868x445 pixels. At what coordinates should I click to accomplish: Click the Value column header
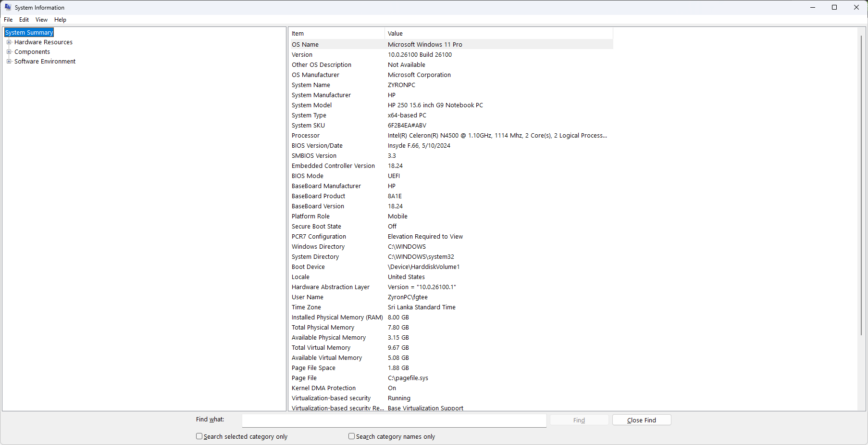(395, 33)
